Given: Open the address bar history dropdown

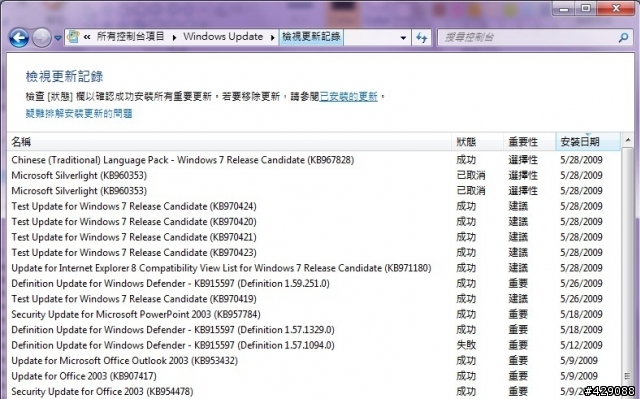Looking at the screenshot, I should (403, 38).
